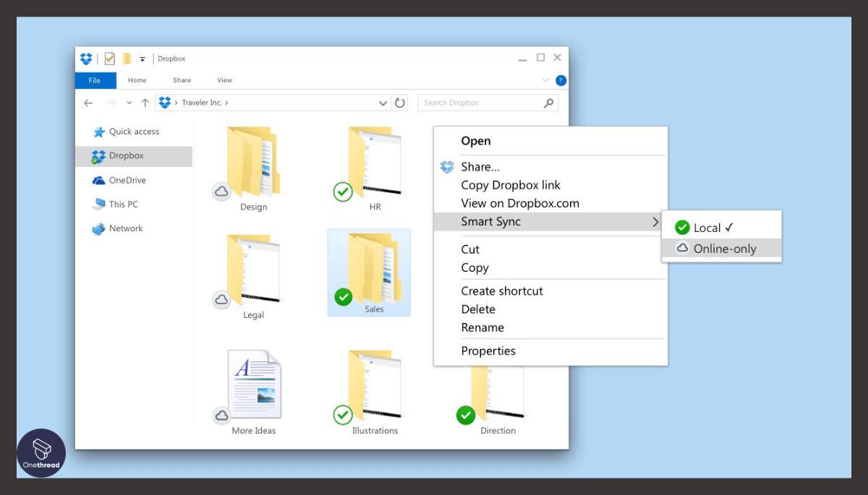Click the Dropbox share icon in the context menu

click(x=447, y=166)
